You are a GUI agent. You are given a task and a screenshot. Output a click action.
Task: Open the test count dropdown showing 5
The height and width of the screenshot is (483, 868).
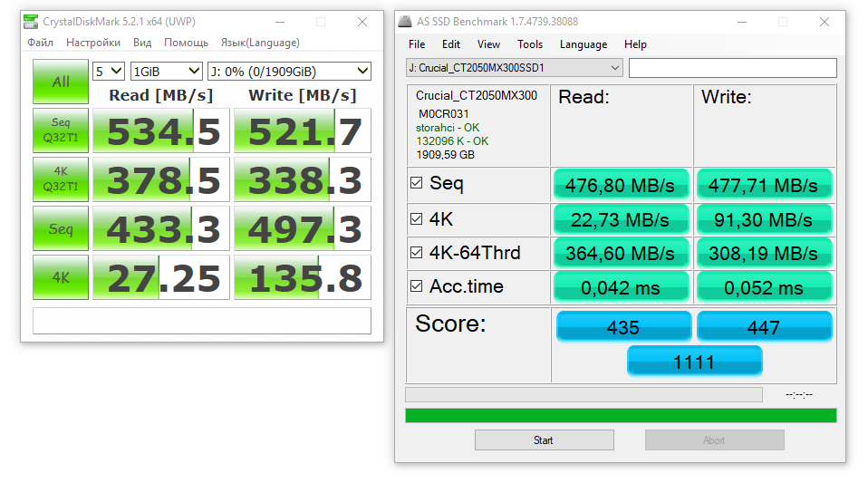click(109, 72)
